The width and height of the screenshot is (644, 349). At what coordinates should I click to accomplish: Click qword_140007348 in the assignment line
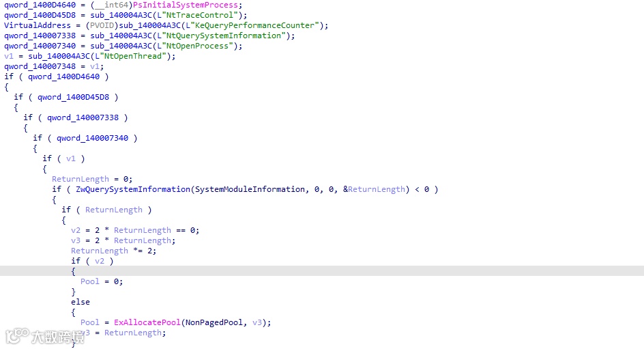[40, 67]
